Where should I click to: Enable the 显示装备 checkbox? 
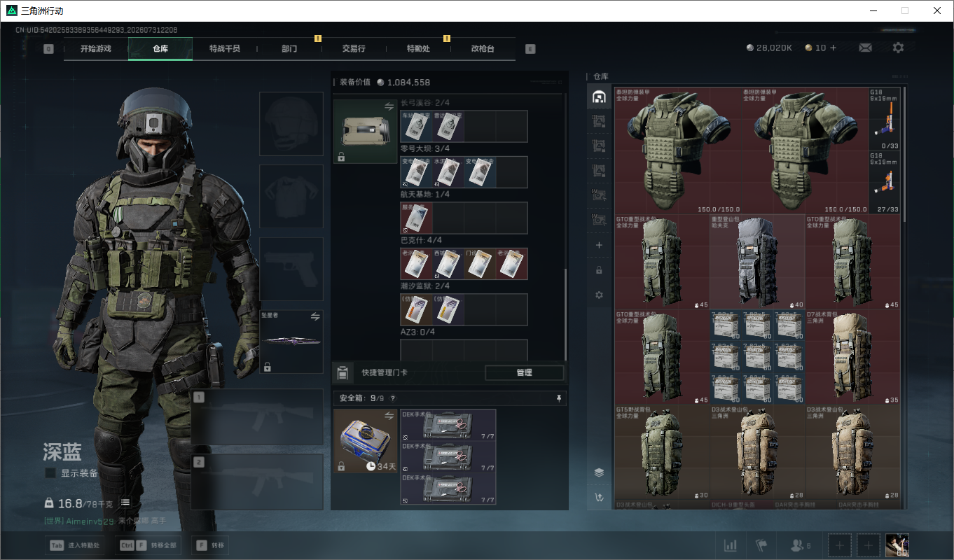50,473
